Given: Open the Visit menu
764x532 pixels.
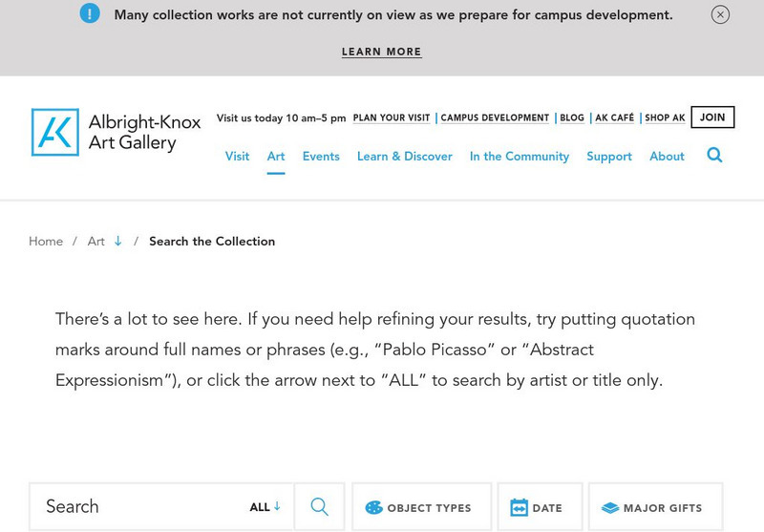Looking at the screenshot, I should 237,157.
